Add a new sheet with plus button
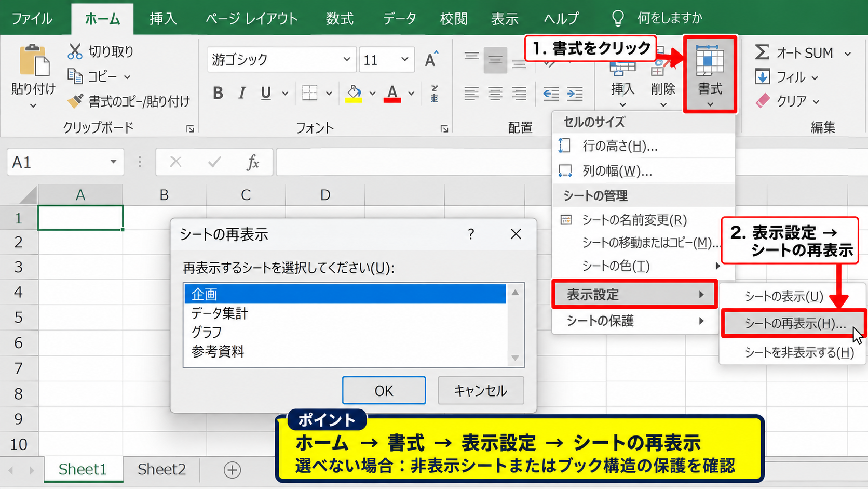868x489 pixels. point(232,470)
